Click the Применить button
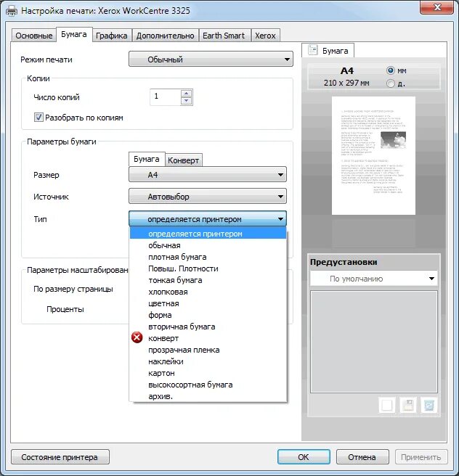This screenshot has height=476, width=459. [x=421, y=457]
